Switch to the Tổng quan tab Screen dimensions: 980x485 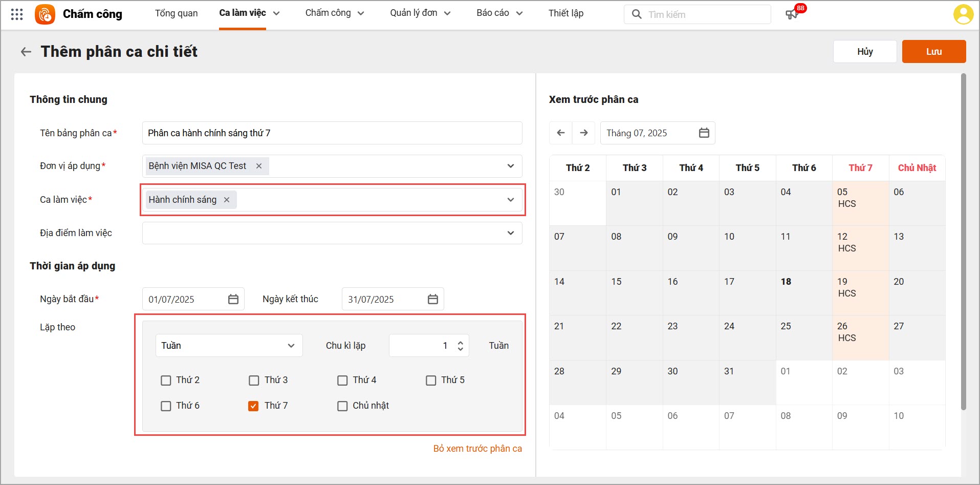pos(176,13)
